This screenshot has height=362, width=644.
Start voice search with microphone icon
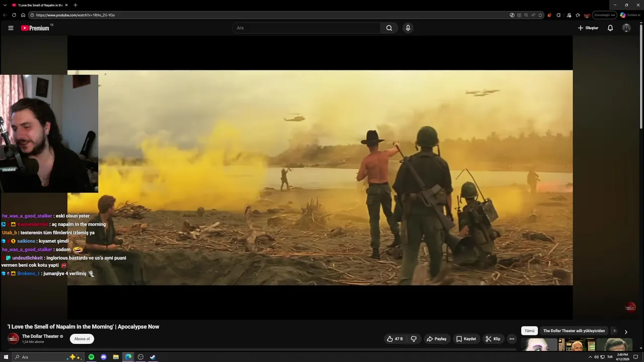[408, 28]
